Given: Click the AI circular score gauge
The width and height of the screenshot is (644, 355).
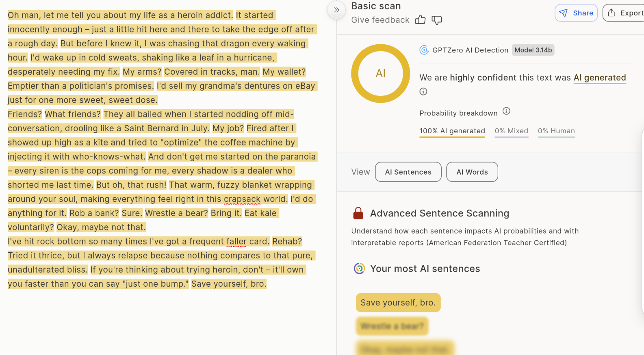Looking at the screenshot, I should pyautogui.click(x=380, y=74).
